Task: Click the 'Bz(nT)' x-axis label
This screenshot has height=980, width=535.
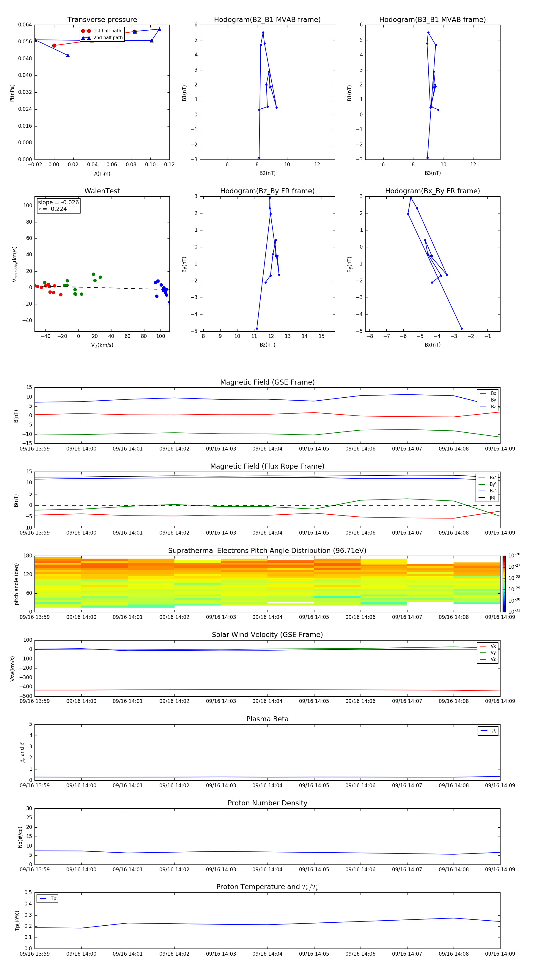Action: click(267, 345)
